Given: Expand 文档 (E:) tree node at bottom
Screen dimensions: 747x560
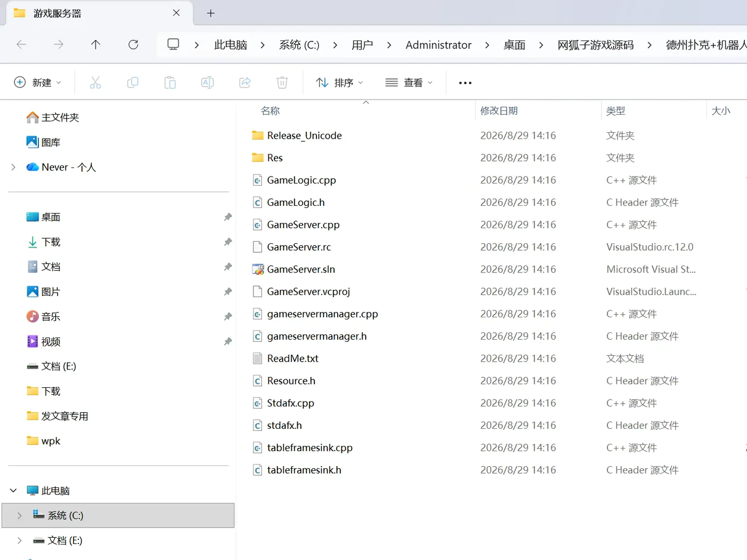Looking at the screenshot, I should 20,541.
